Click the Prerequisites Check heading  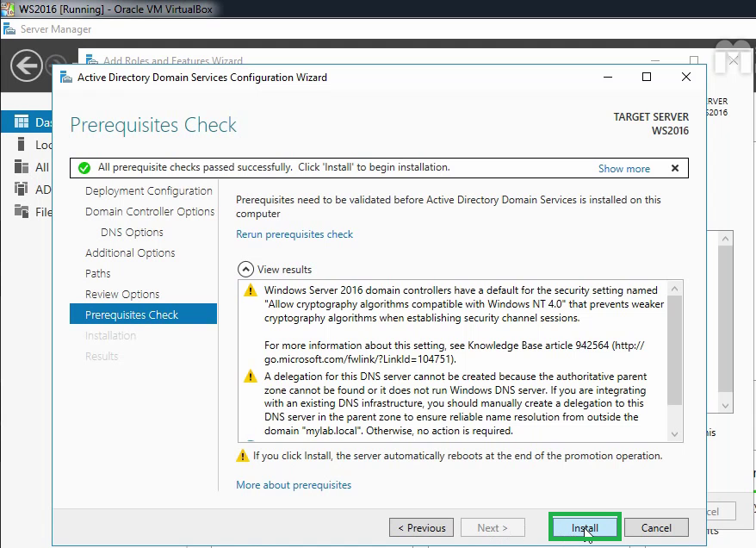153,125
